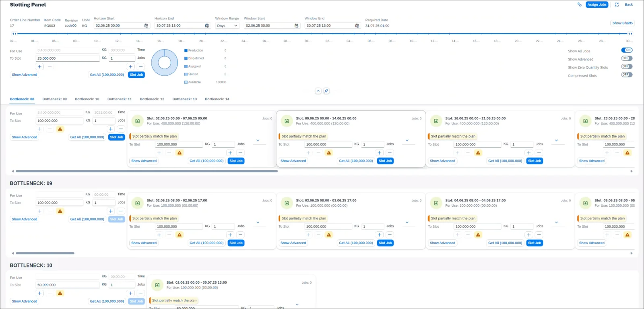Expand the chevron in slot 04.06.25 08:00 - 17:00 card
The height and width of the screenshot is (309, 644).
point(556,222)
